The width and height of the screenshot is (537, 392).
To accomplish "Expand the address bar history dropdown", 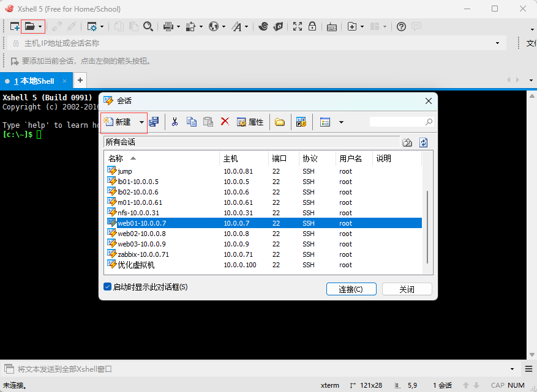I will pos(497,43).
